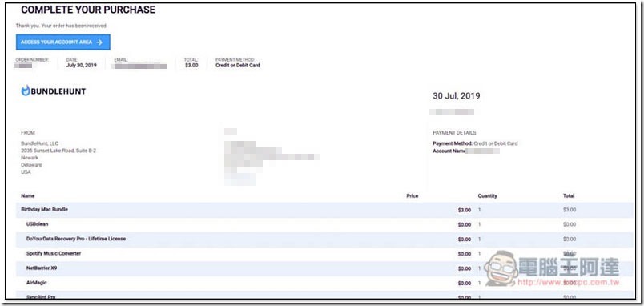The image size is (644, 306).
Task: Click the Quantity column header
Action: point(488,196)
